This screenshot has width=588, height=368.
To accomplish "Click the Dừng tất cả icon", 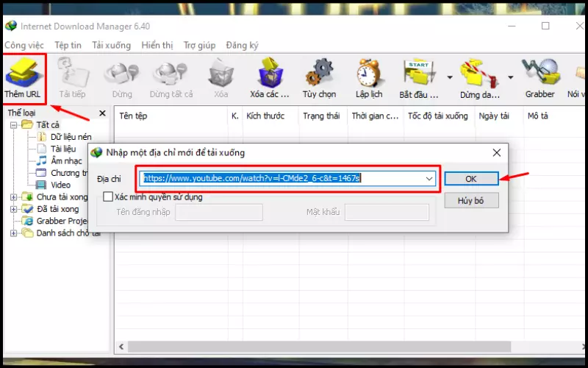I will (x=171, y=73).
